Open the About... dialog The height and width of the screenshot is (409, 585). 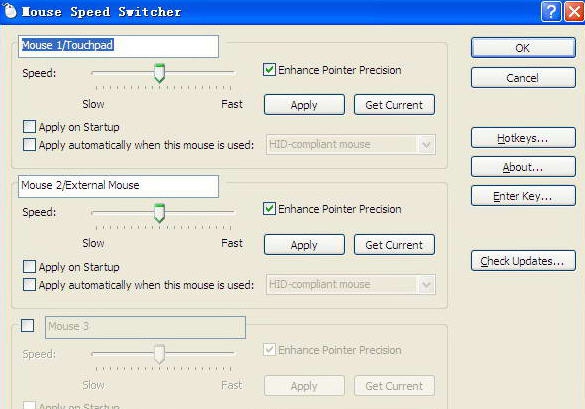point(523,167)
